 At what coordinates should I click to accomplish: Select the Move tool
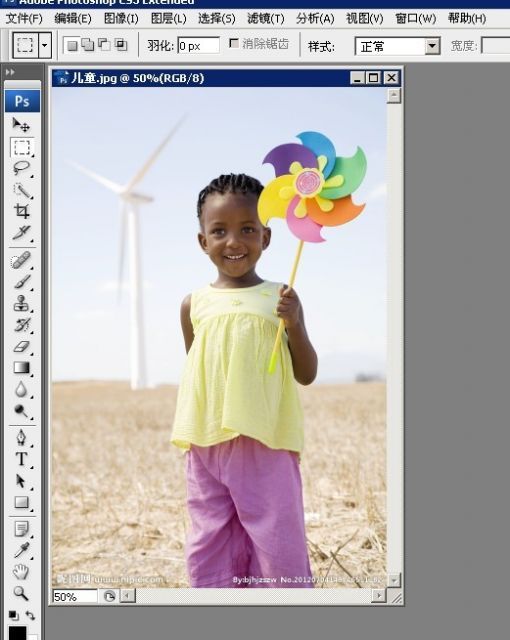21,125
